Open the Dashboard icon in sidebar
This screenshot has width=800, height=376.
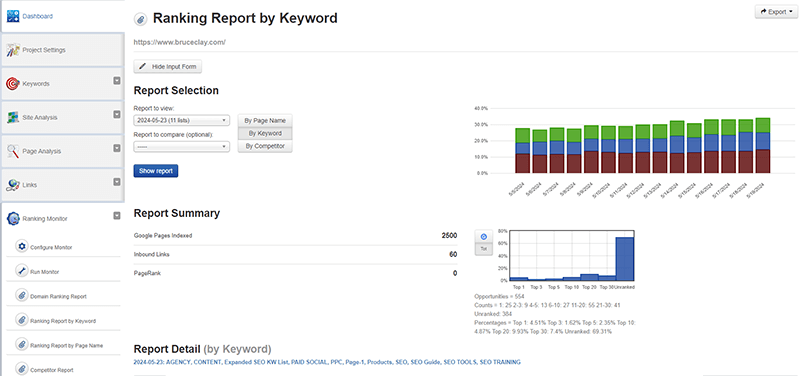coord(13,16)
